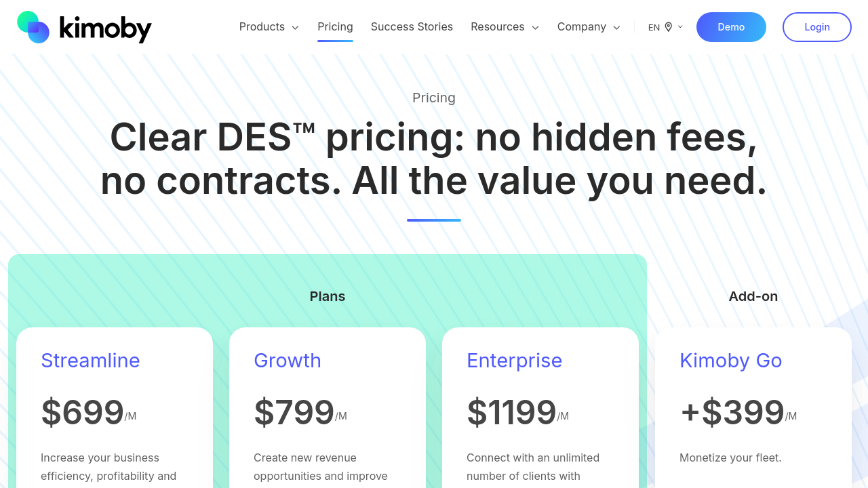Click the +$399 add-on price
Image resolution: width=868 pixels, height=488 pixels.
[x=732, y=412]
